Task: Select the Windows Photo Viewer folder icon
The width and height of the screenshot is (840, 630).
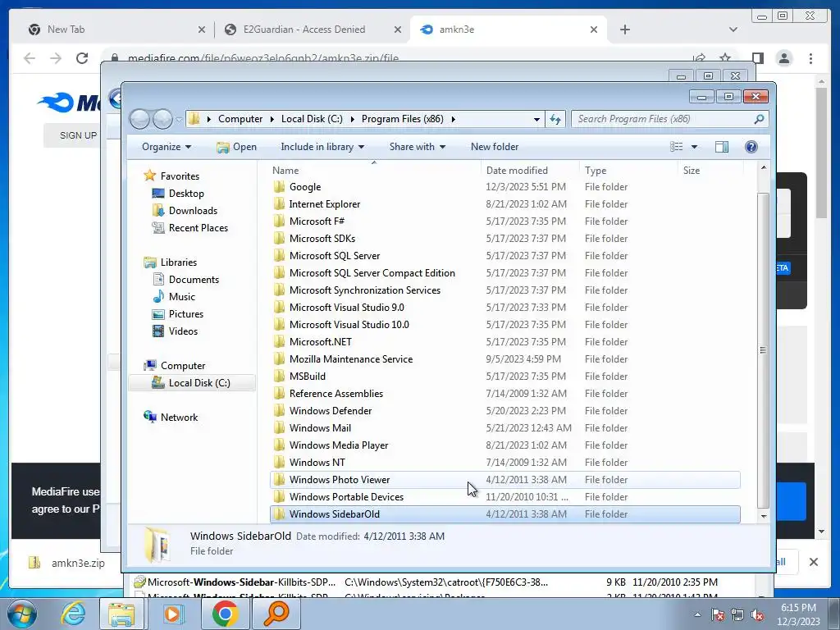Action: click(279, 479)
